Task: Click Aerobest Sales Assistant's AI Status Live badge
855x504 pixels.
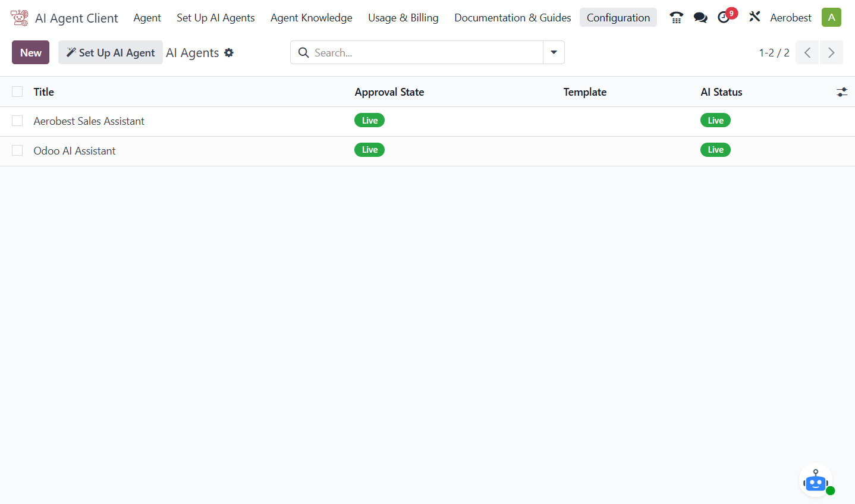Action: (715, 121)
